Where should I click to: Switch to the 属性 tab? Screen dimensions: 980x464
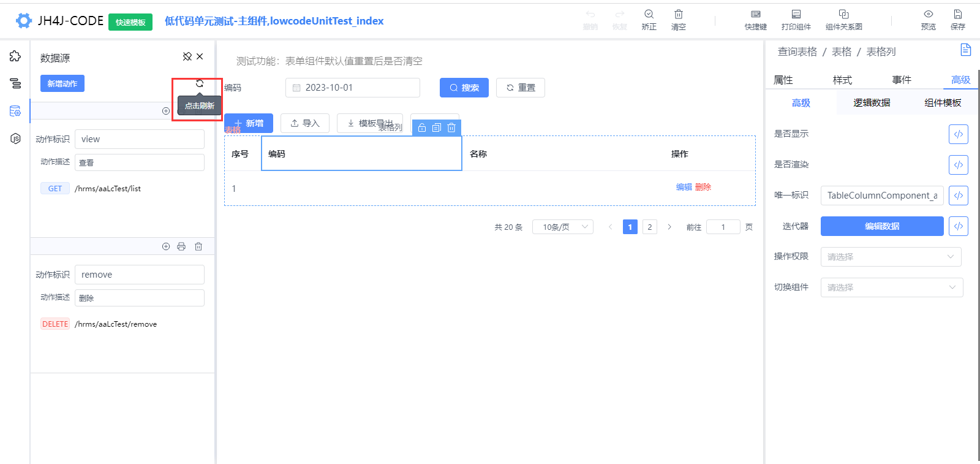783,80
